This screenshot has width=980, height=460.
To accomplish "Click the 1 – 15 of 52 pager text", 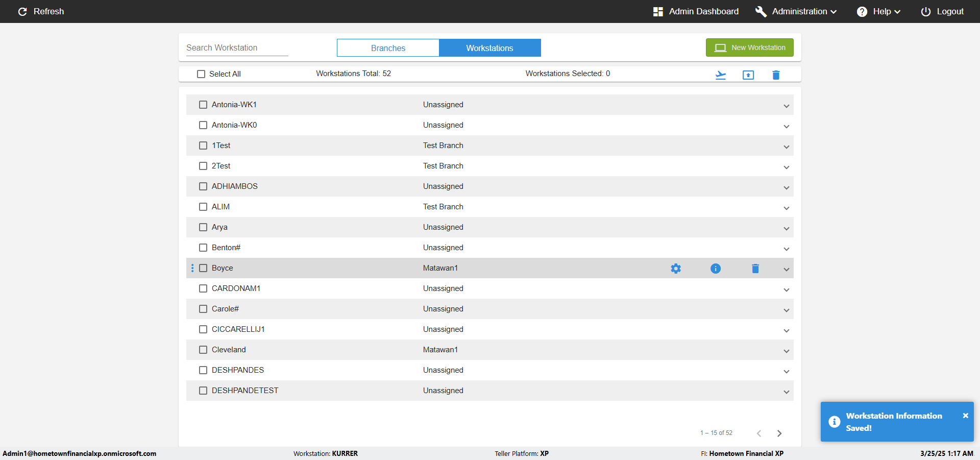I will 716,433.
